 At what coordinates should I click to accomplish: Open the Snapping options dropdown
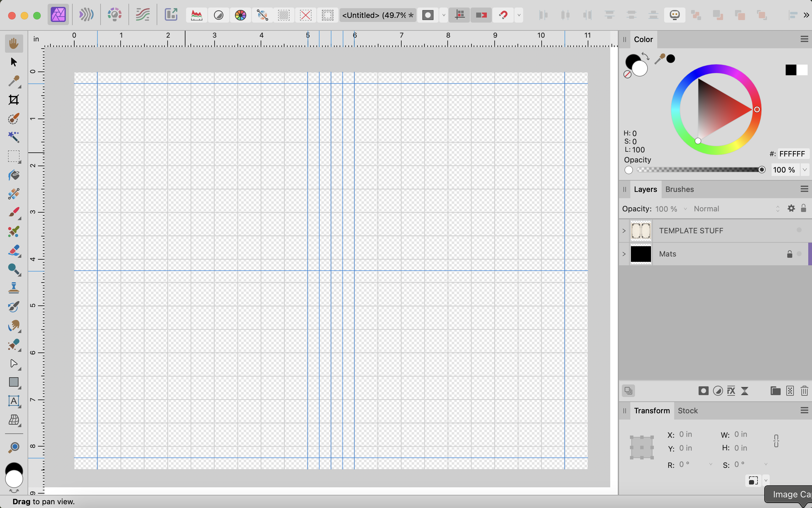point(519,15)
